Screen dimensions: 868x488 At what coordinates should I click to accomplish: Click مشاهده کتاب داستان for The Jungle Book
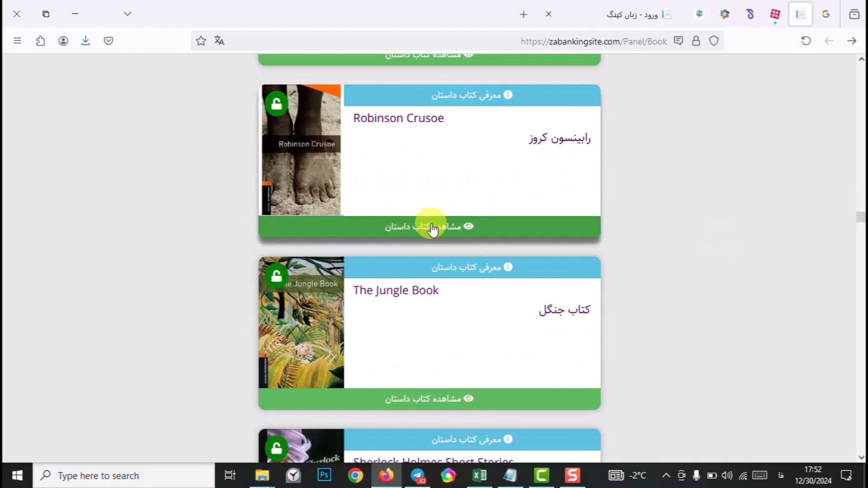(x=429, y=399)
